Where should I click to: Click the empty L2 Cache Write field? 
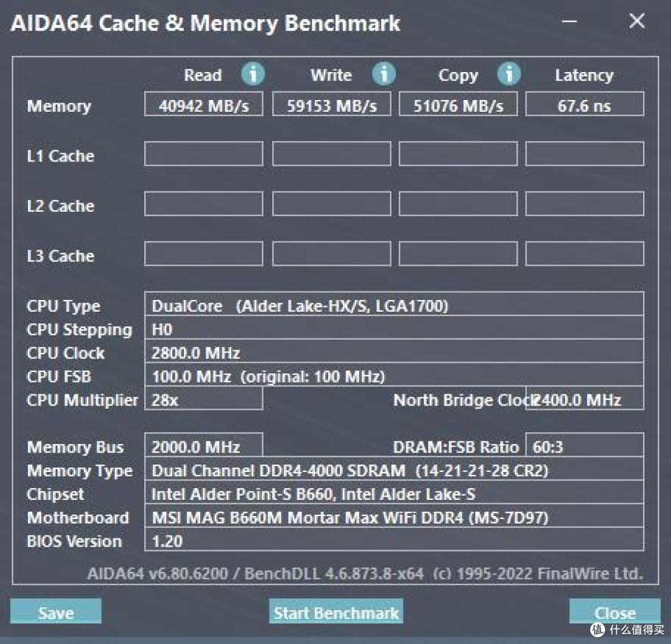(x=332, y=204)
